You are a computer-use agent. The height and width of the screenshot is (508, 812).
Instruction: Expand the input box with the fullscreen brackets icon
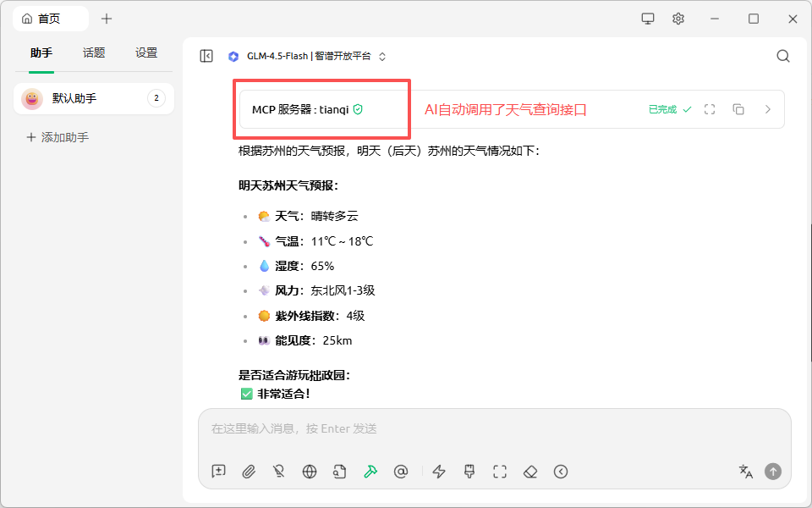499,472
